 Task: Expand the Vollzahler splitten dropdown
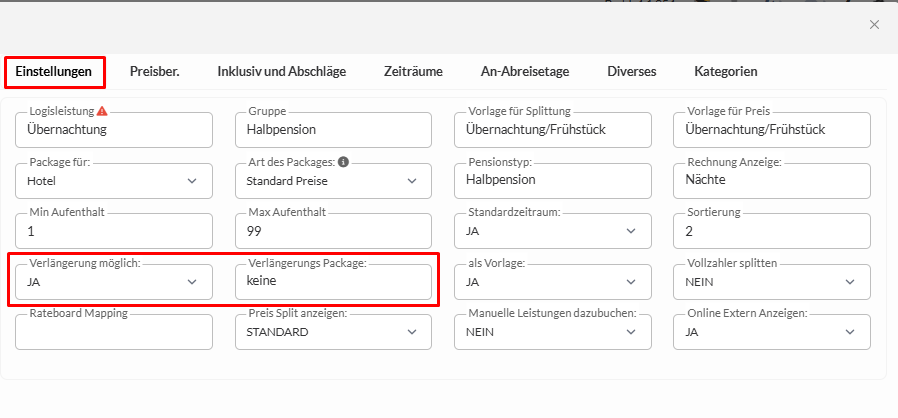coord(771,283)
